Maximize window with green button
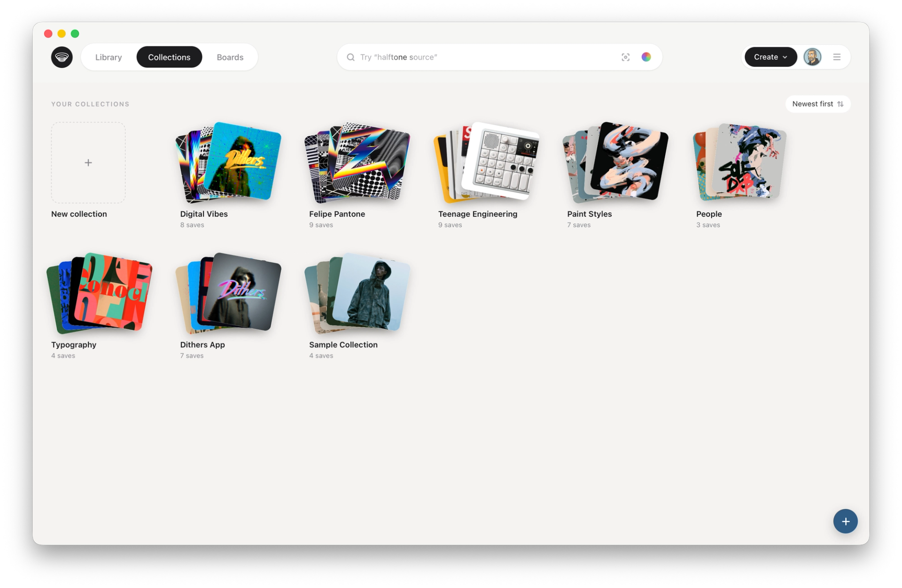The width and height of the screenshot is (902, 588). [75, 33]
